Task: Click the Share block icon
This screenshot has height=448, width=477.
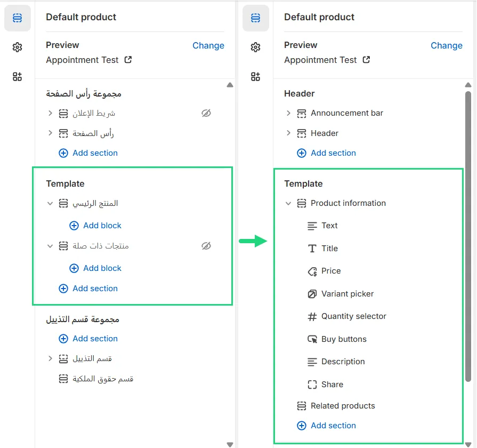Action: [312, 385]
